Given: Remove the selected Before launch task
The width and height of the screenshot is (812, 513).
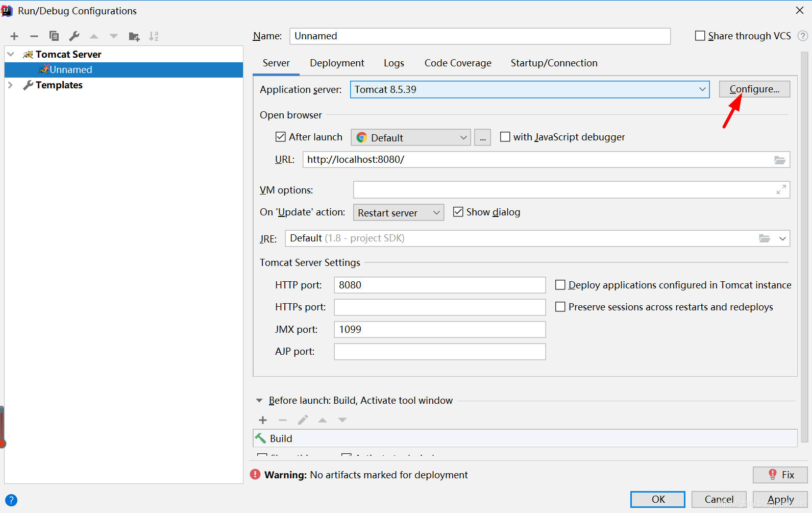Looking at the screenshot, I should [283, 420].
